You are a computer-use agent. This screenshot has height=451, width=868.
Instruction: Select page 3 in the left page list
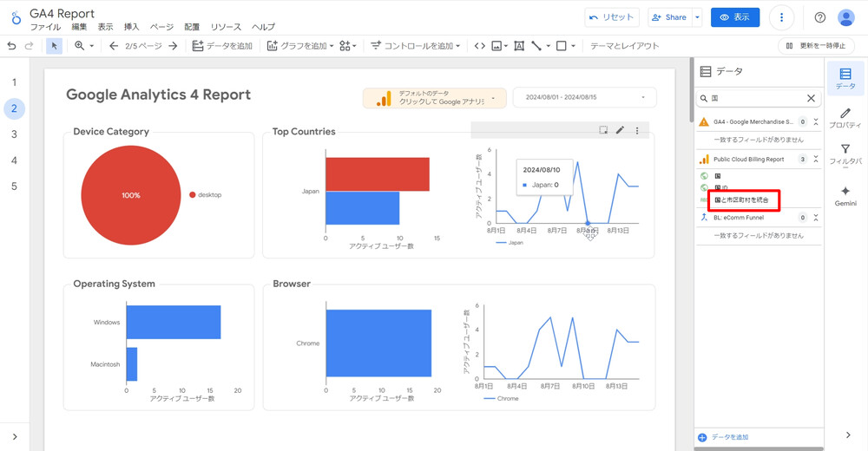tap(14, 134)
